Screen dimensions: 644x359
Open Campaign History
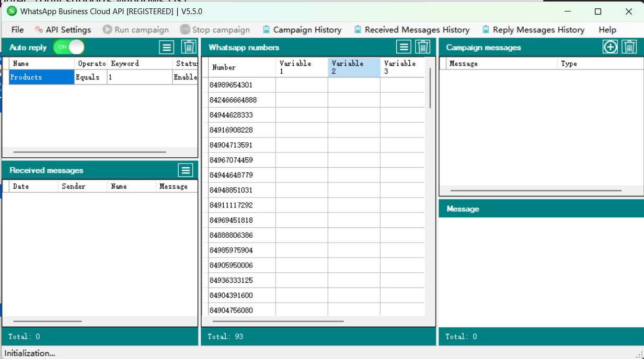302,30
